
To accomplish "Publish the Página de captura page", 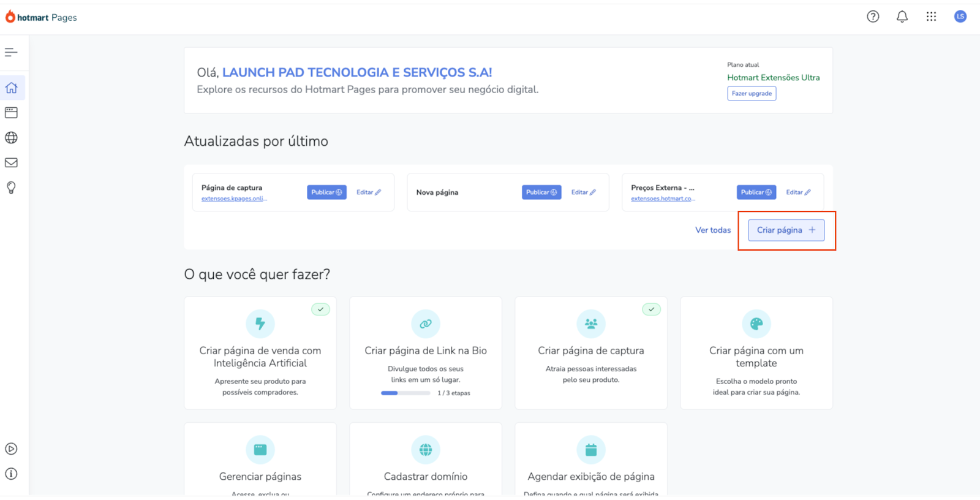I will pyautogui.click(x=326, y=192).
